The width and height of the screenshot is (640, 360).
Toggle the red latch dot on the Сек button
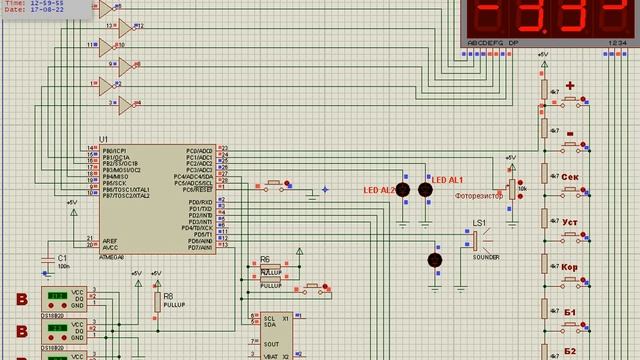click(583, 190)
